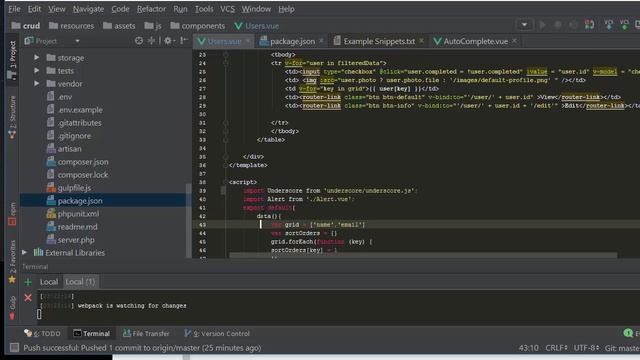Click the 1: Project side tab
This screenshot has height=360, width=640.
coord(12,60)
